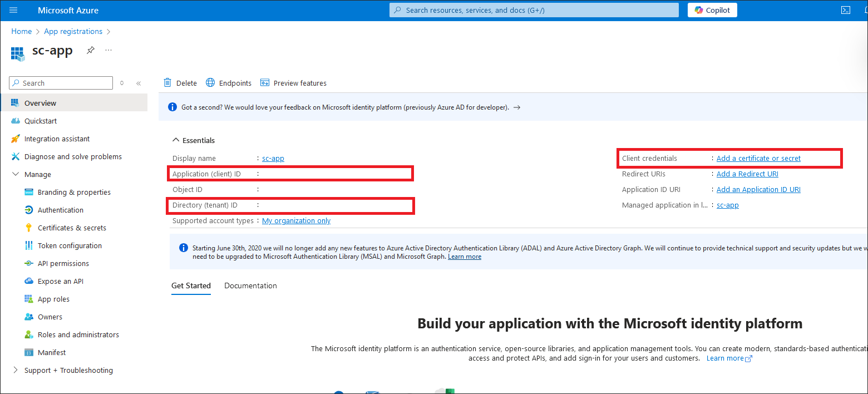Open the Azure portal hamburger menu
Screen dimensions: 868x394
point(13,10)
